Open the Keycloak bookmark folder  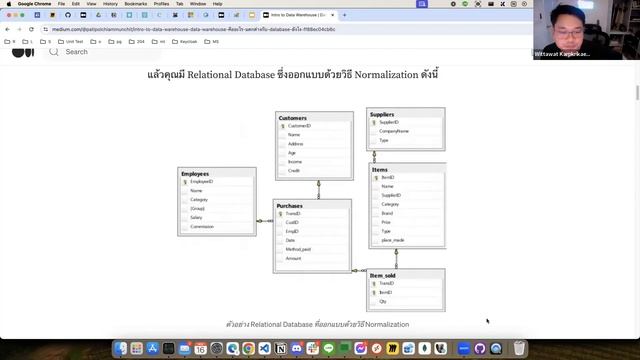point(184,42)
